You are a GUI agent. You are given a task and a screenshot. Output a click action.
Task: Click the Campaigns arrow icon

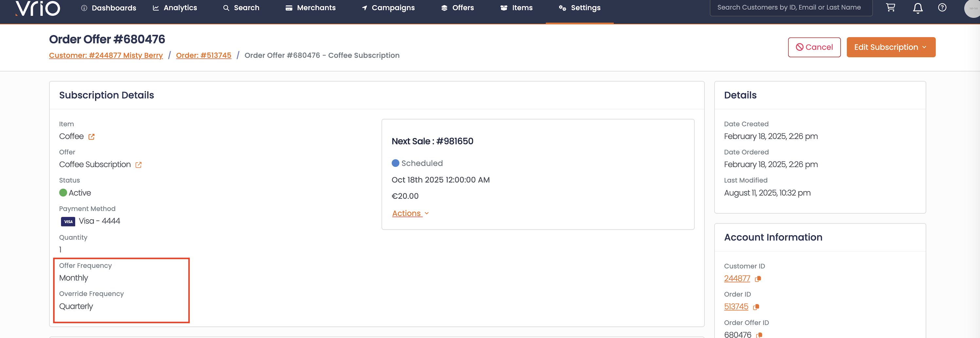[x=364, y=8]
